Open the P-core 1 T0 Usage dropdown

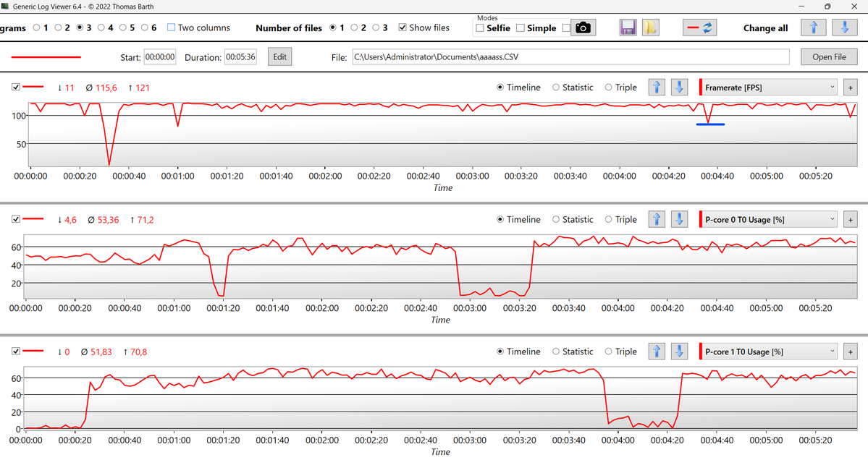click(x=769, y=352)
